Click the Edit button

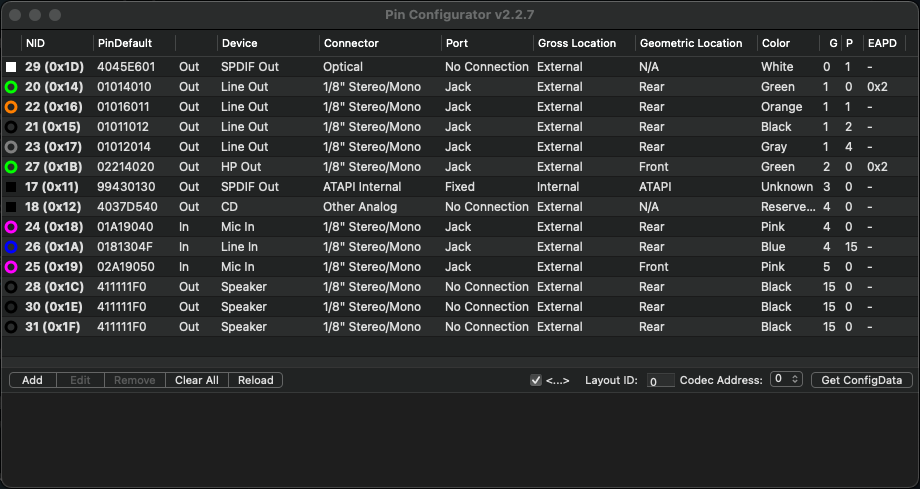[80, 380]
